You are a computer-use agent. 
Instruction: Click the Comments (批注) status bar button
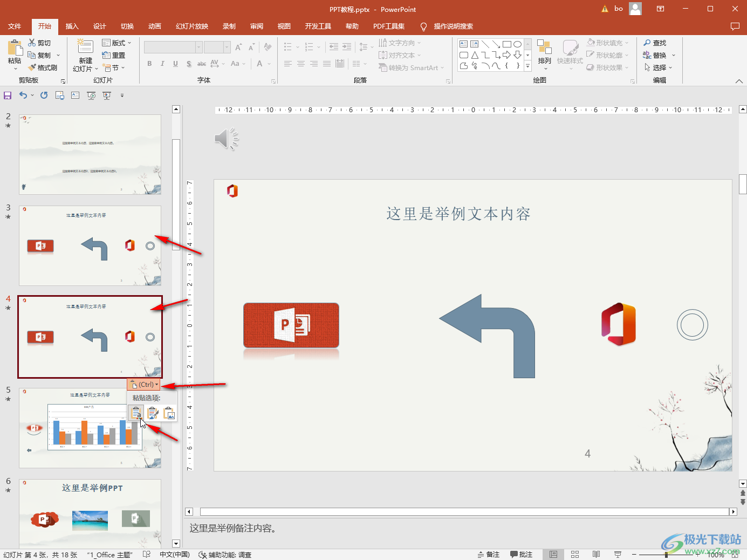tap(522, 555)
